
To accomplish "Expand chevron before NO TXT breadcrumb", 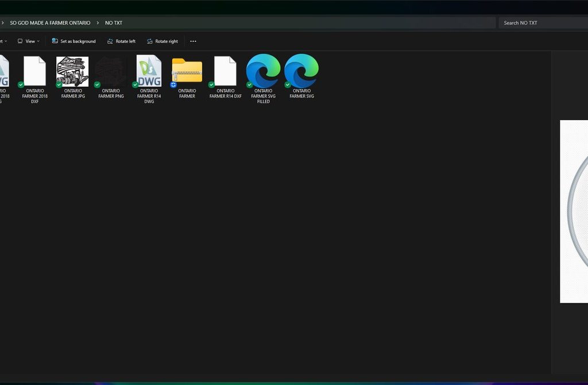I will click(x=98, y=23).
